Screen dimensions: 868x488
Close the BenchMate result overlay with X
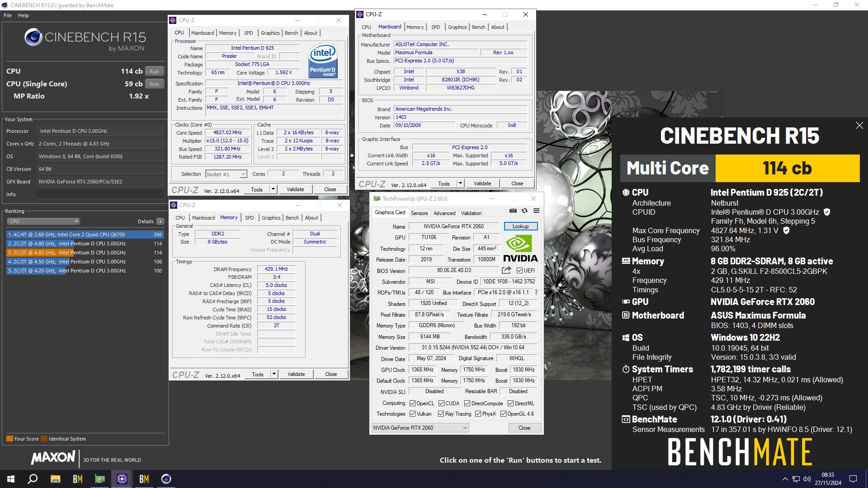859,126
